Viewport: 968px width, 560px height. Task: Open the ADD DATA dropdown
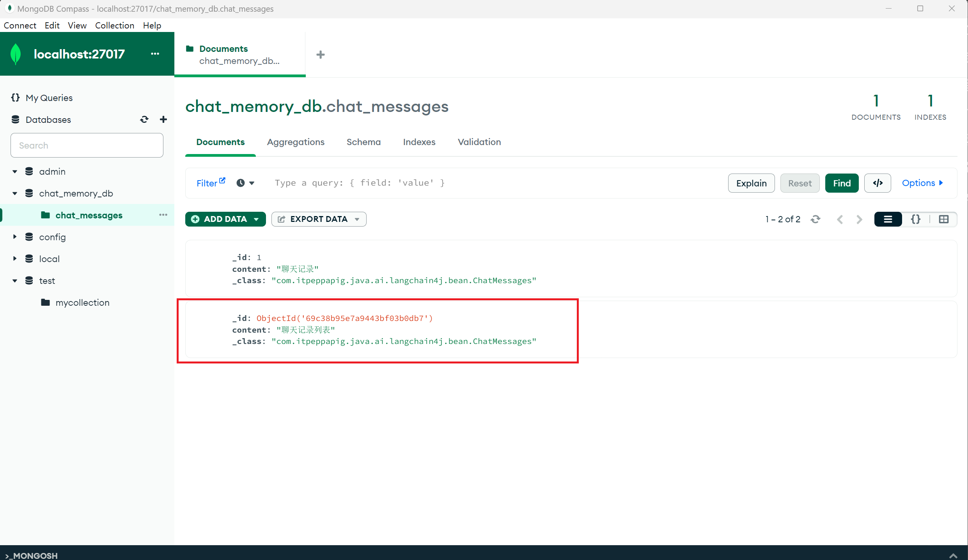point(225,219)
